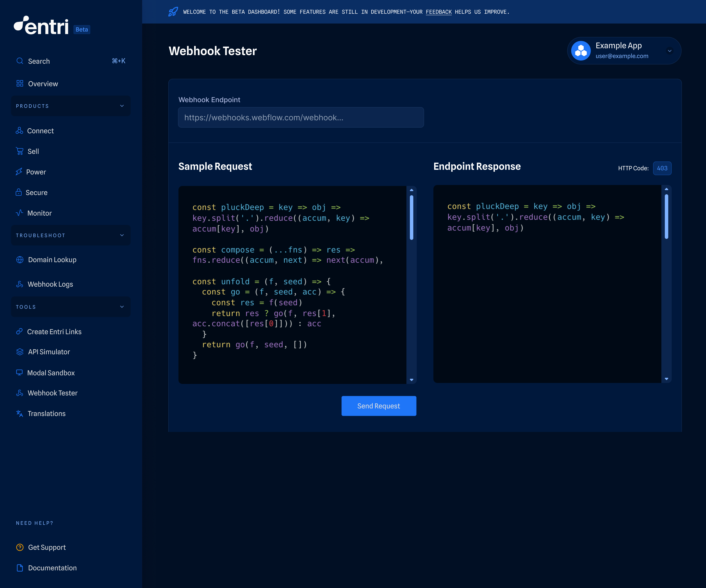Click the NEED HELP? label
Viewport: 706px width, 588px height.
[x=35, y=523]
